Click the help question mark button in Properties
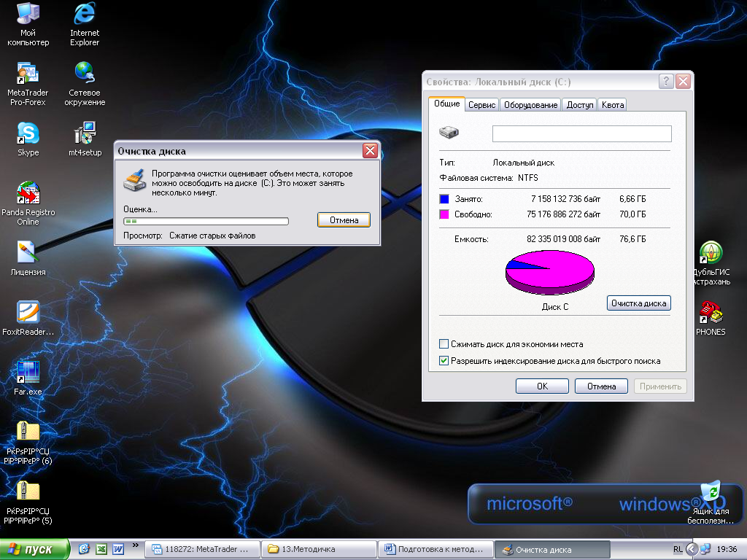Viewport: 747px width, 560px height. click(666, 82)
